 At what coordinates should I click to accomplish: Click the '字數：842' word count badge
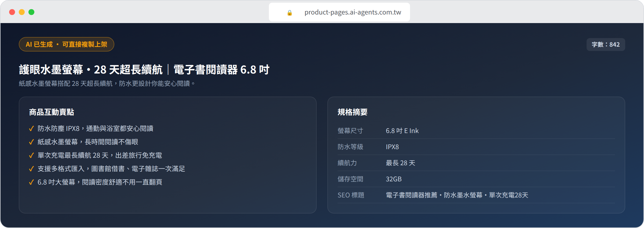[606, 45]
